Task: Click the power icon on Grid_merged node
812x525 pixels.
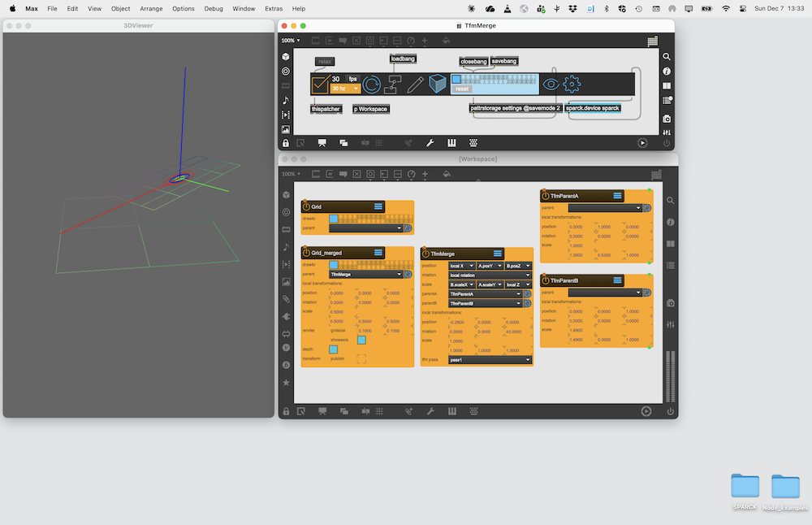Action: click(x=306, y=253)
